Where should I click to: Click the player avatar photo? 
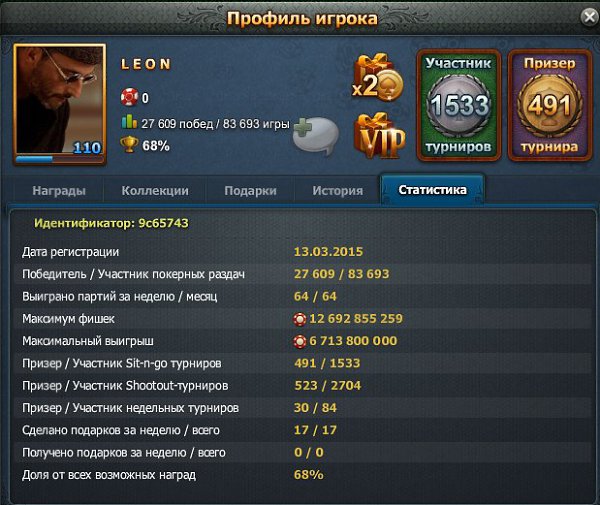60,100
